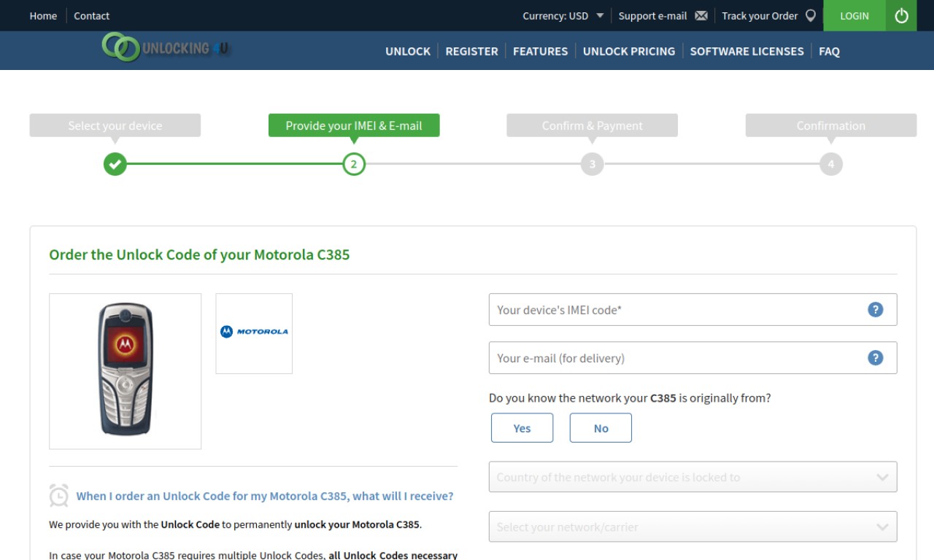Click the e-mail field help question icon
Image resolution: width=934 pixels, height=560 pixels.
(875, 358)
